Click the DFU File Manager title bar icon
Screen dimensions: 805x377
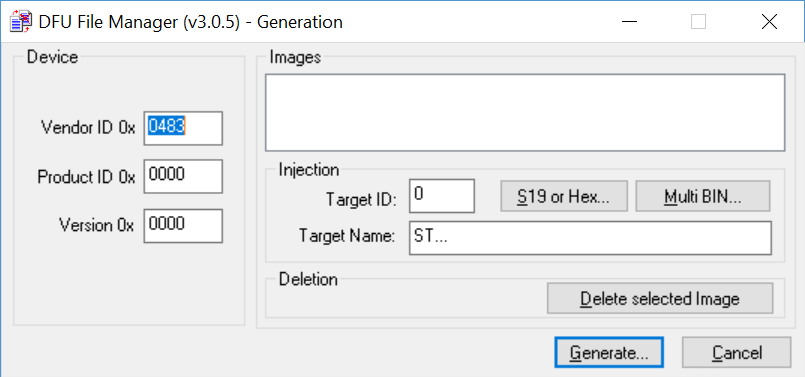tap(21, 22)
